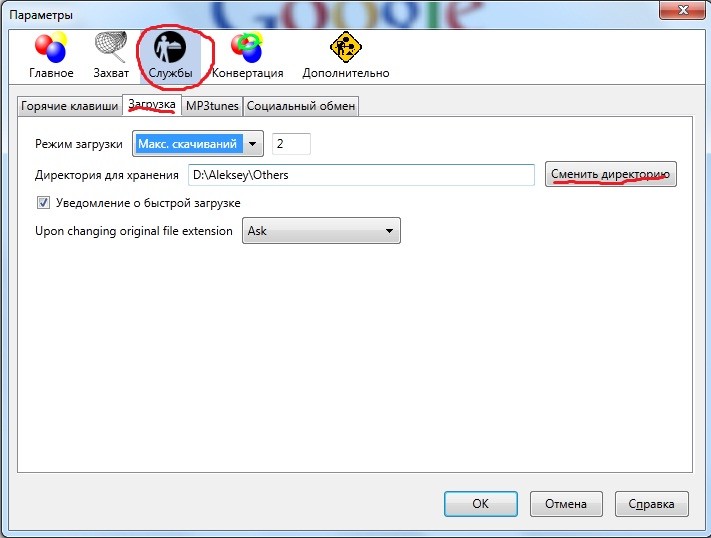Open the Конвертация settings section
The width and height of the screenshot is (711, 538).
coord(247,56)
